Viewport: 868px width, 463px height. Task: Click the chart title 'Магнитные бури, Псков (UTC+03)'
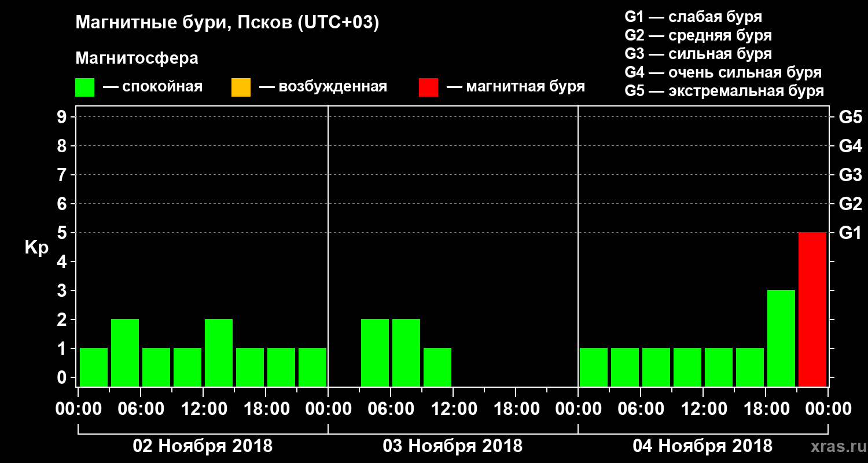[x=227, y=23]
